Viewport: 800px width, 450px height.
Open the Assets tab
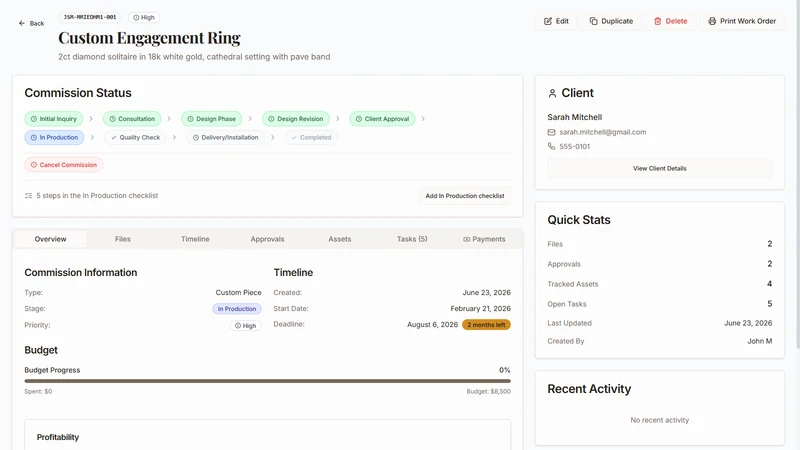pos(340,239)
